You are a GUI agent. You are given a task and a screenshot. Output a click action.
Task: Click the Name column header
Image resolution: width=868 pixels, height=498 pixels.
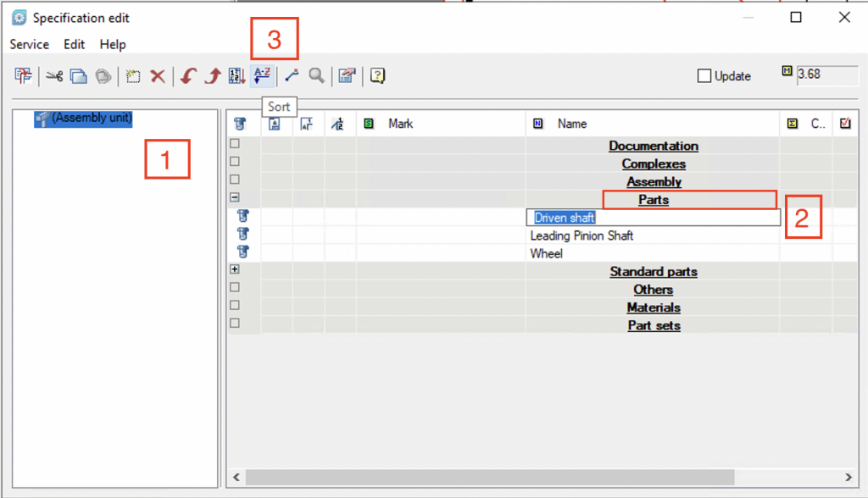click(572, 124)
